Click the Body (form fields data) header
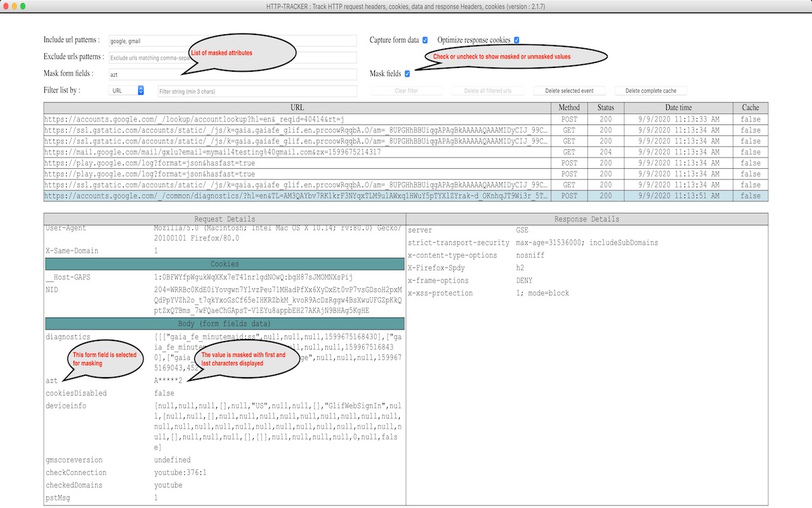The image size is (812, 508). click(x=225, y=324)
